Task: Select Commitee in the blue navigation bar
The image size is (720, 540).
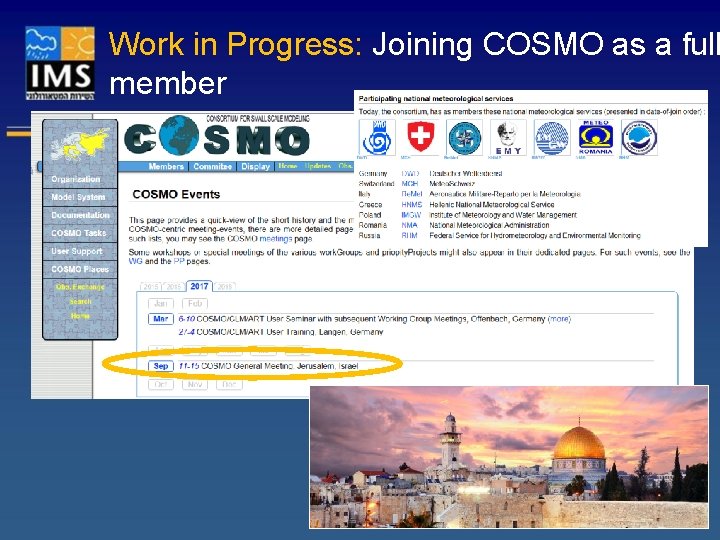Action: [212, 166]
